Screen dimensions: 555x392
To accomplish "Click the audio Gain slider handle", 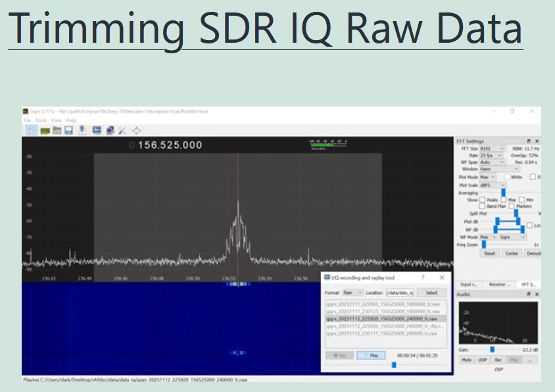I will 491,349.
